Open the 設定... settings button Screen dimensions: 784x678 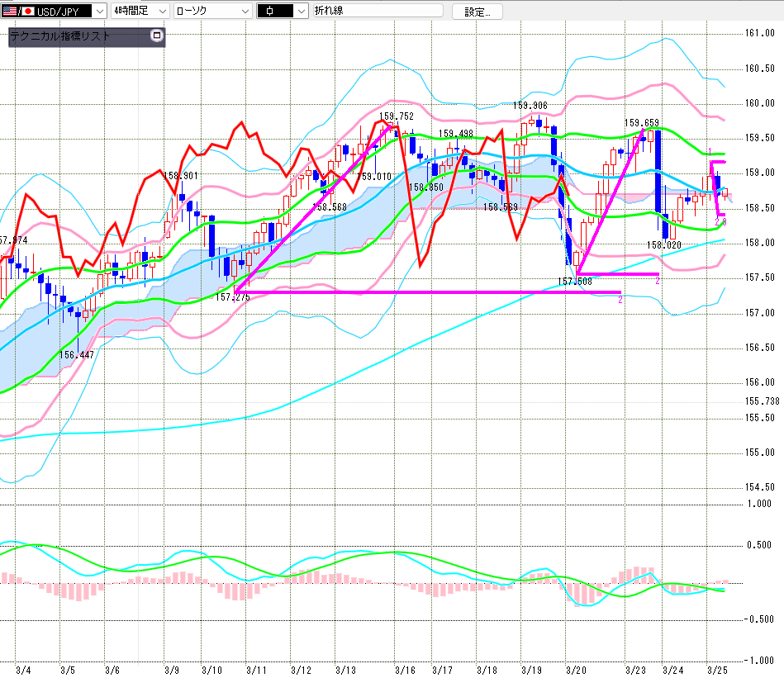[482, 12]
